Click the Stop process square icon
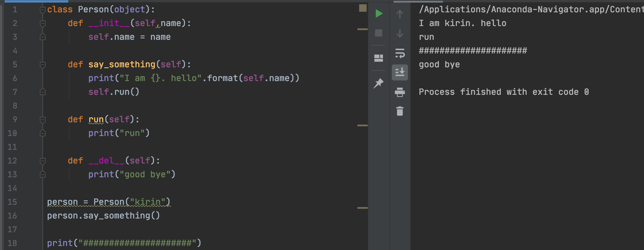Viewport: 644px width, 250px height. point(379,33)
